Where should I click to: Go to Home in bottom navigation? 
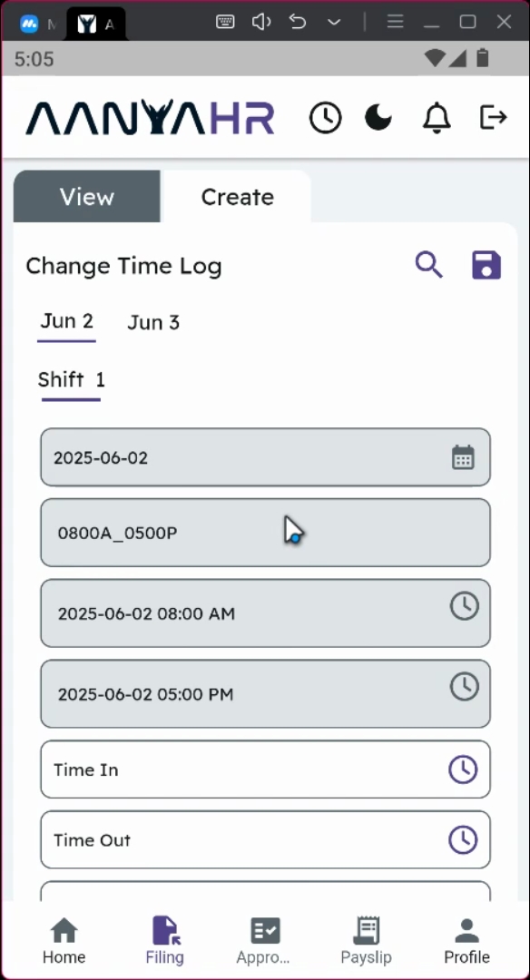64,940
